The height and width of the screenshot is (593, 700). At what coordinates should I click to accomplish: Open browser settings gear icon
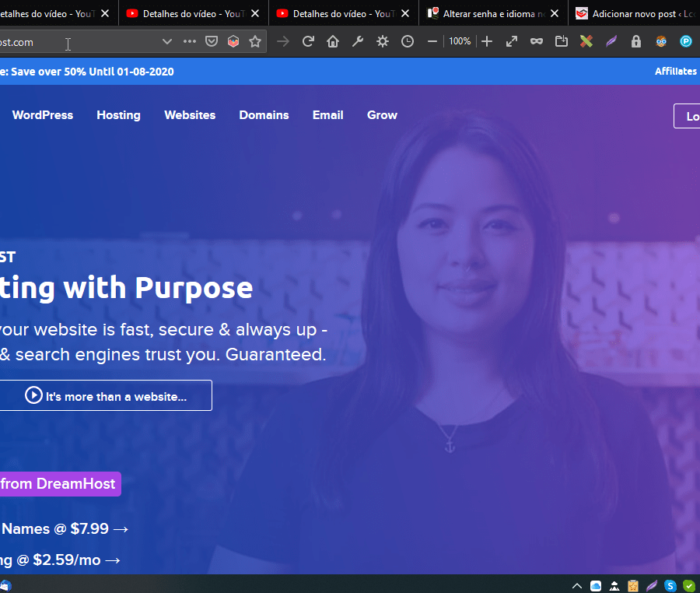click(x=383, y=41)
